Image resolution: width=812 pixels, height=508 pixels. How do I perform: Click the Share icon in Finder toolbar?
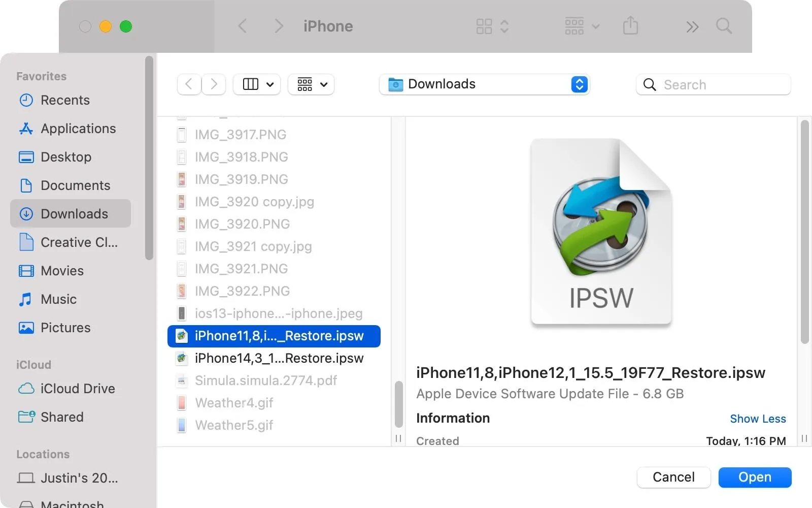point(630,25)
